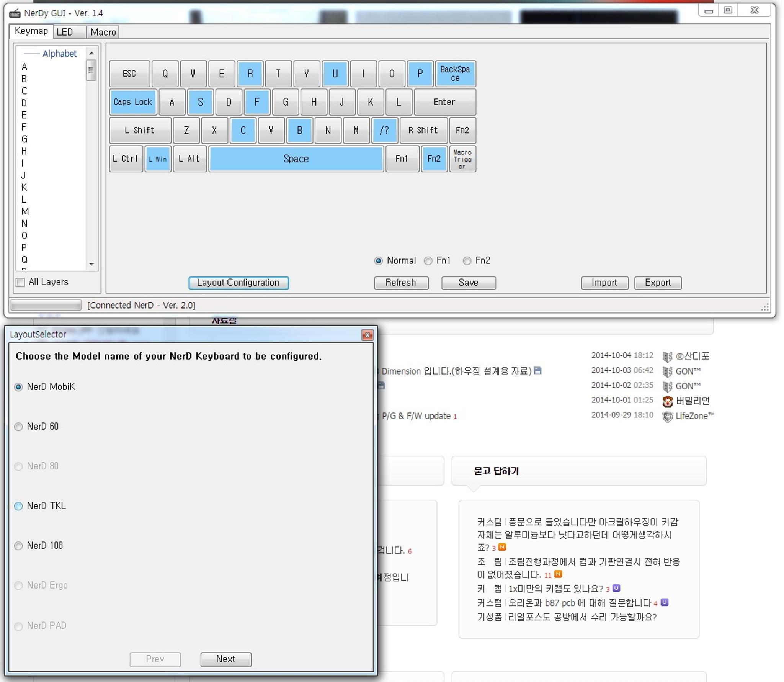Click the Layout Configuration button
Viewport: 784px width, 682px height.
238,283
